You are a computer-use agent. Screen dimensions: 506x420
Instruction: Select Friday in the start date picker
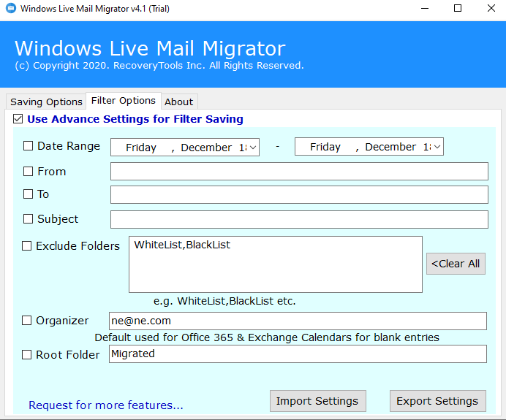pyautogui.click(x=141, y=148)
